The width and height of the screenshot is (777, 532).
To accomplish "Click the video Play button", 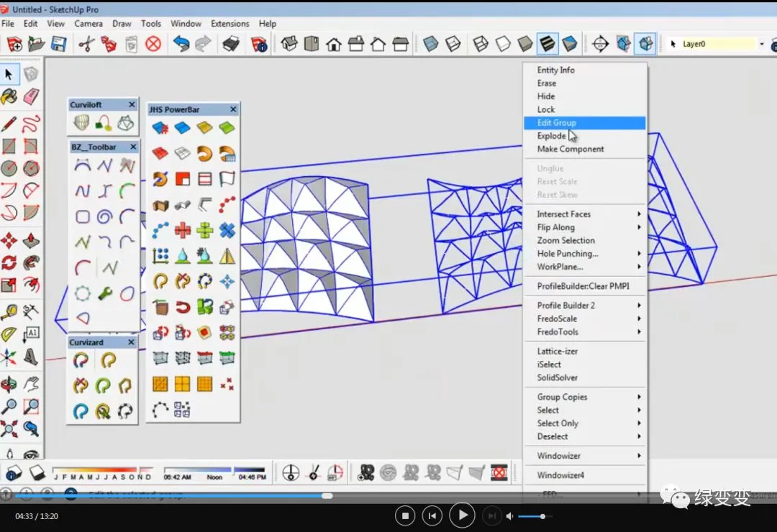I will pos(462,515).
